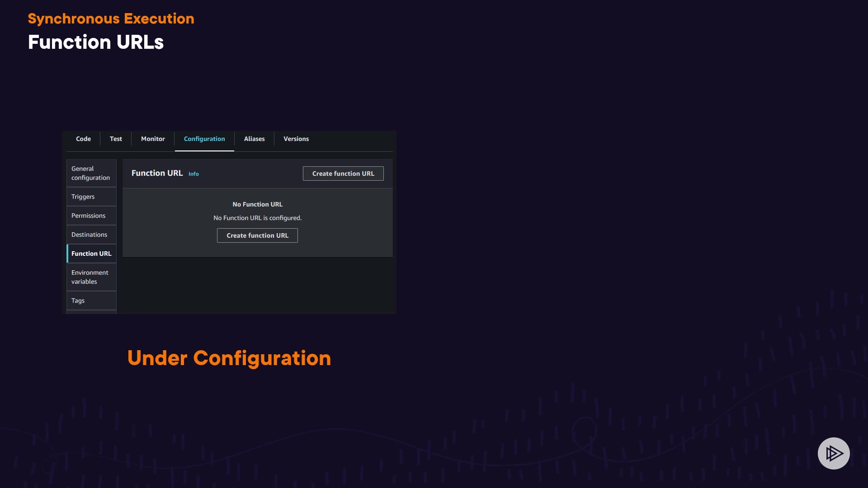Click the centered Create function URL button

[x=257, y=235]
